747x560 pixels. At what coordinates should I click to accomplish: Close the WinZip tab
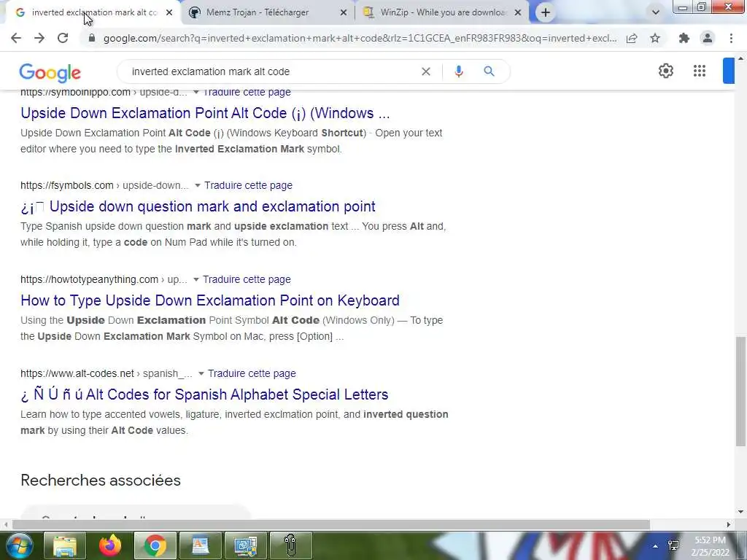point(518,13)
